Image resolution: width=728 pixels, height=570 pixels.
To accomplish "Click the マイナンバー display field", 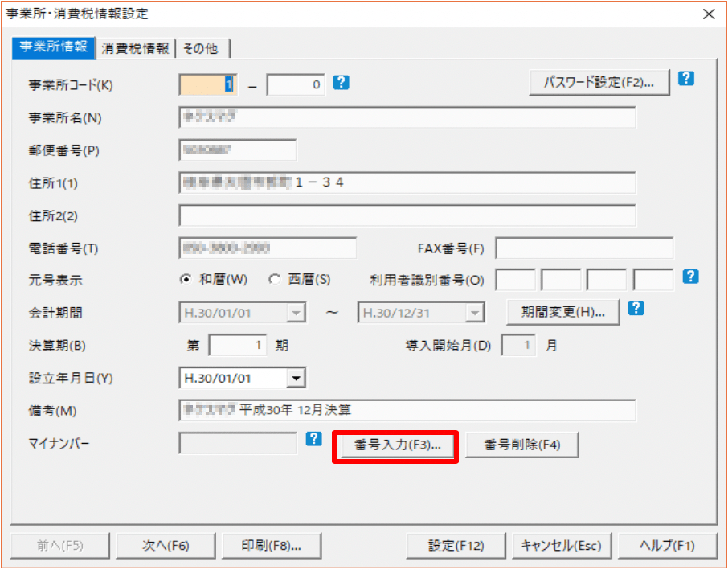I will [x=237, y=443].
